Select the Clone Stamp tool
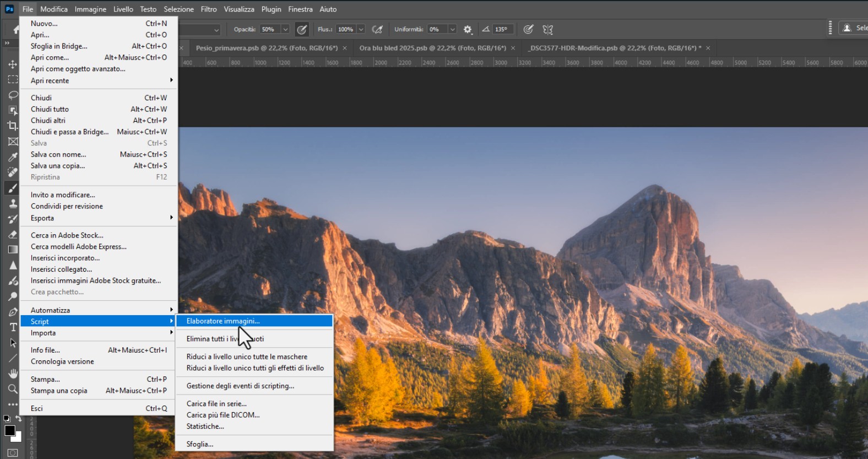 click(x=13, y=203)
